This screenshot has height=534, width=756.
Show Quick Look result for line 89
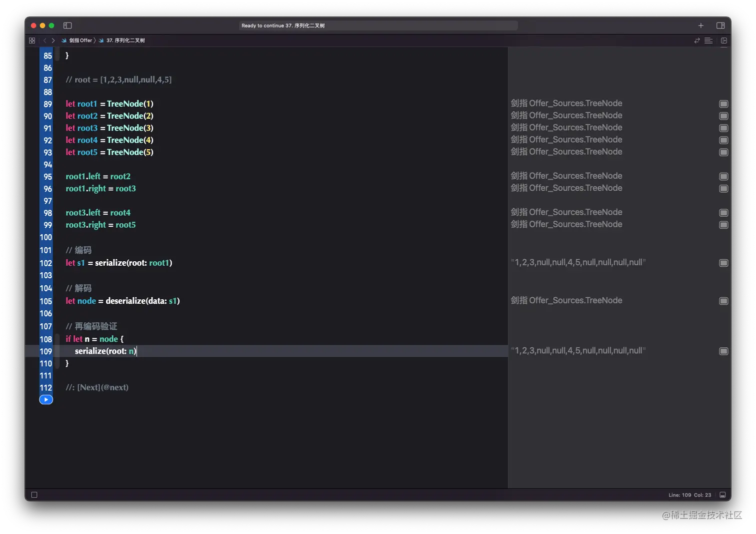[x=723, y=104]
